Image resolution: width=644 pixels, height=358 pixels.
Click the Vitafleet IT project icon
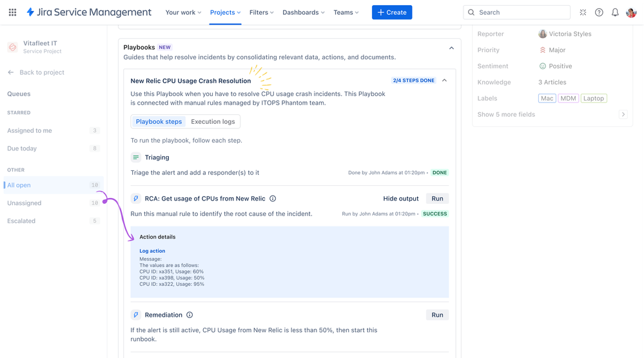(13, 47)
